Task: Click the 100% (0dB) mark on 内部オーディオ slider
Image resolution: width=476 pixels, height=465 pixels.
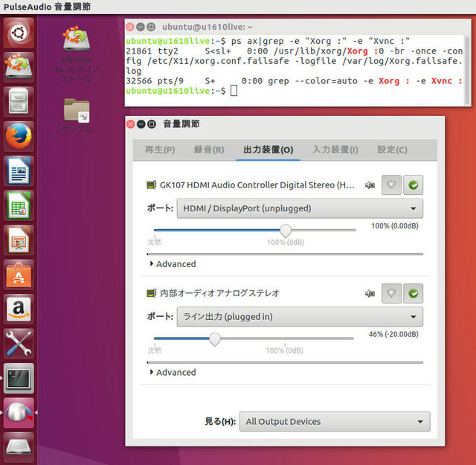Action: point(284,350)
